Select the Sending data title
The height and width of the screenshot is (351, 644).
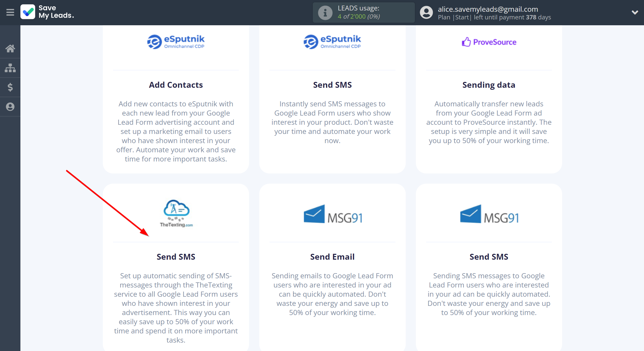(489, 85)
